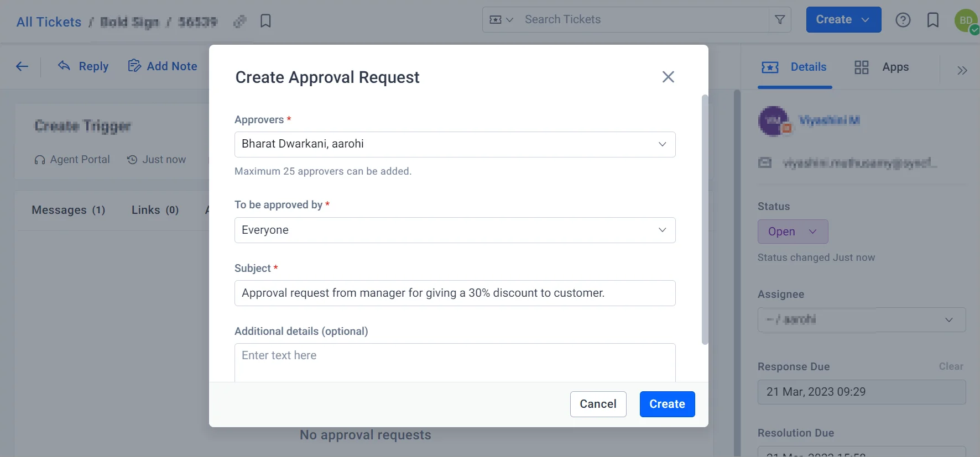The height and width of the screenshot is (457, 980).
Task: Switch to the Apps tab
Action: [x=882, y=67]
